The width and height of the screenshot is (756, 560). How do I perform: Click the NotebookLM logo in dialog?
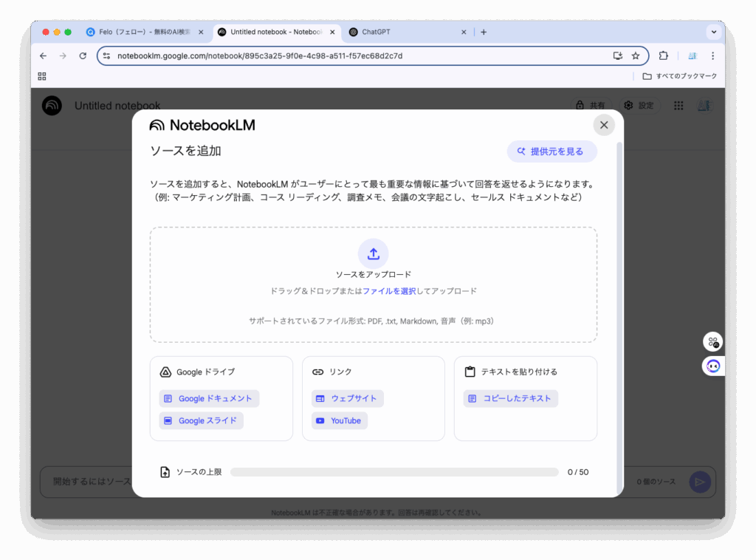(x=202, y=126)
